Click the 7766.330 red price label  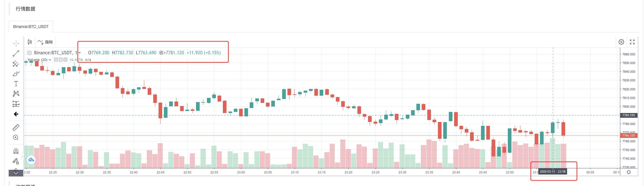point(628,135)
